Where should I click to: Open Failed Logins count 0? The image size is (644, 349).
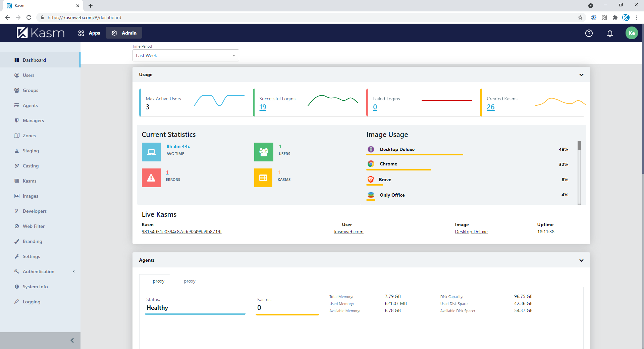[x=375, y=107]
